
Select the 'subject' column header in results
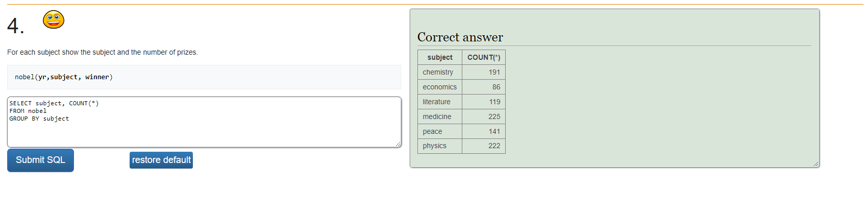coord(440,57)
